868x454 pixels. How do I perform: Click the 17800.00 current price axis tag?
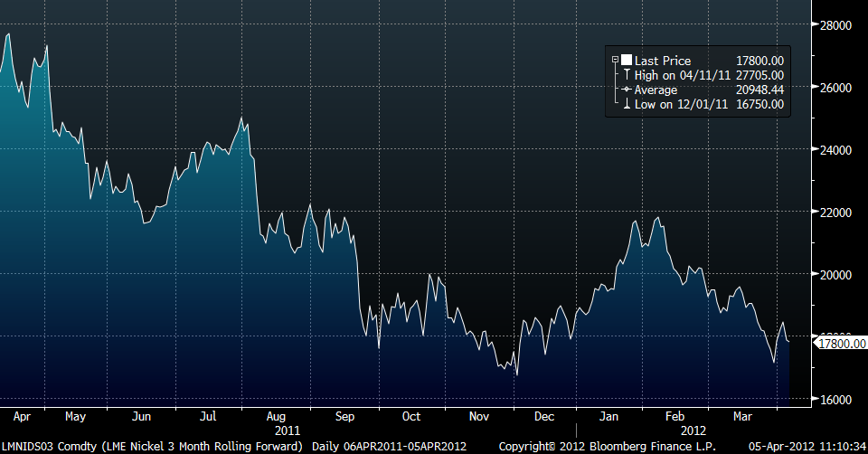tap(841, 343)
